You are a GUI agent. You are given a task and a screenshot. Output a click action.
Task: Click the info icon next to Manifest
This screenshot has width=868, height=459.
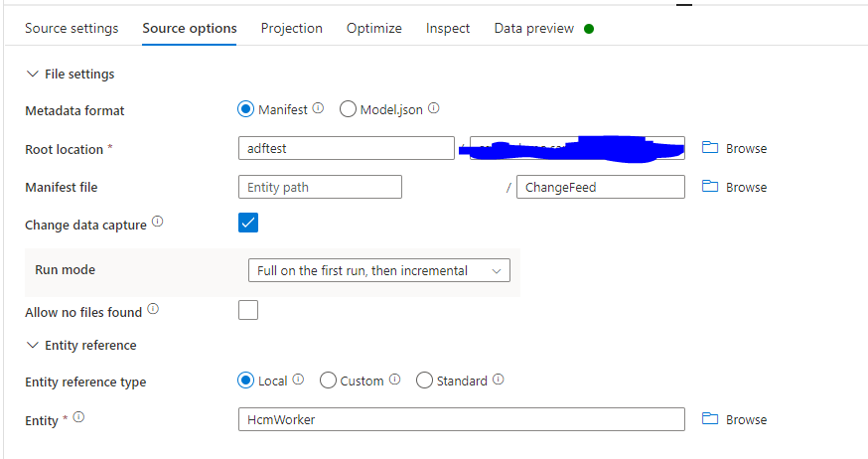pyautogui.click(x=318, y=108)
